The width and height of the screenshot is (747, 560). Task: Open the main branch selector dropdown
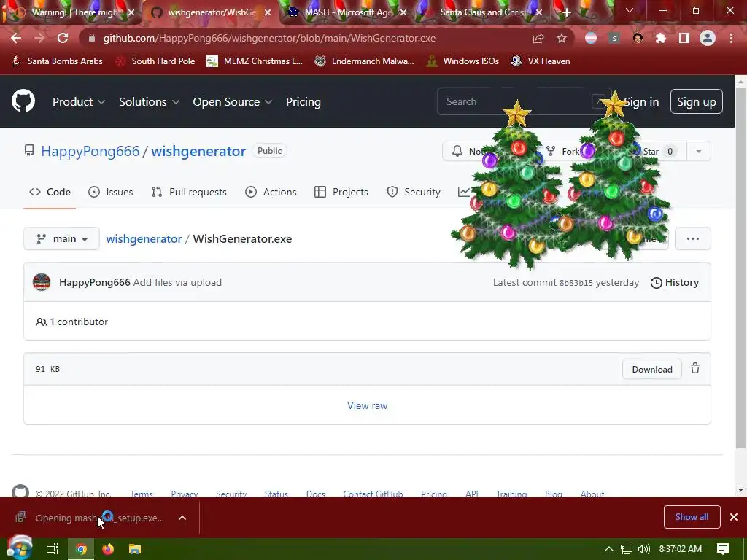point(61,238)
